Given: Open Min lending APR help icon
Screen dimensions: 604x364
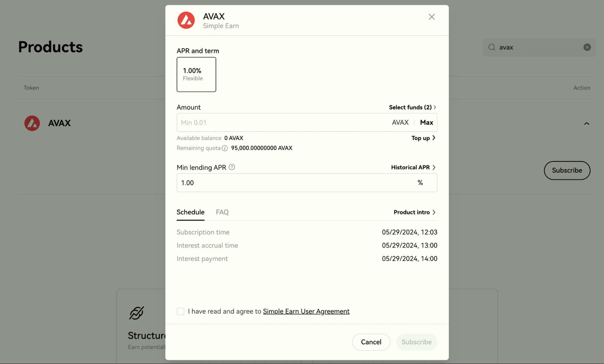Looking at the screenshot, I should point(232,167).
